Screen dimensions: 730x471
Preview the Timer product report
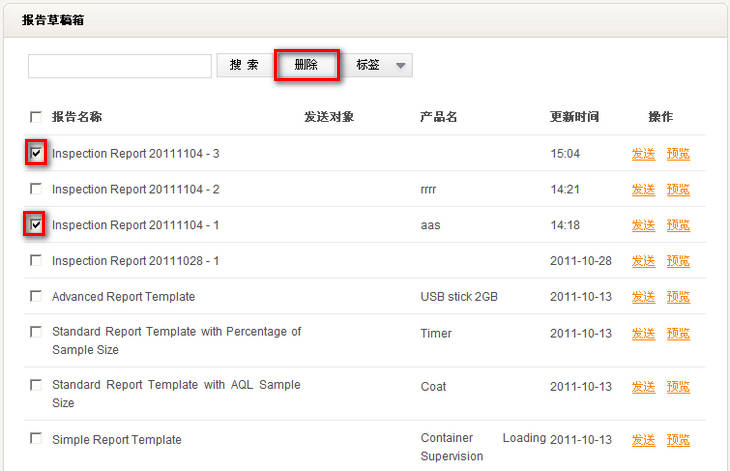(678, 334)
